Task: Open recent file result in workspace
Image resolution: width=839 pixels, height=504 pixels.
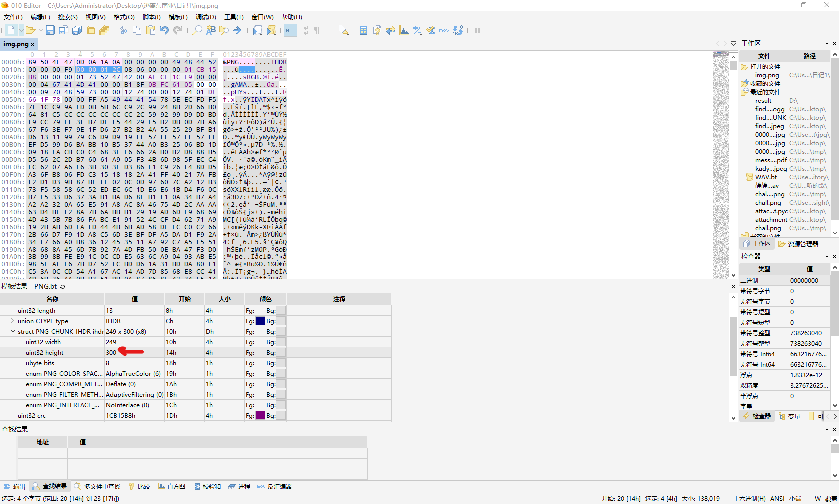Action: point(763,101)
